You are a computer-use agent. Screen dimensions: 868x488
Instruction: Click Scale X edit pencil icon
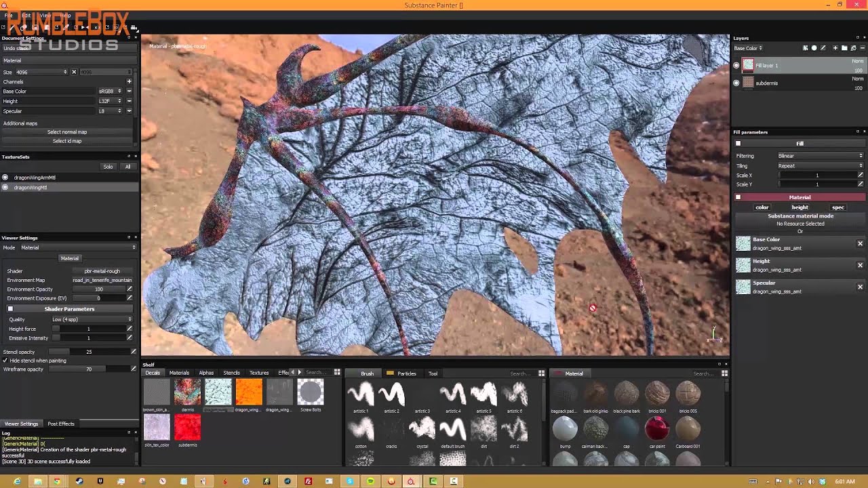[861, 175]
